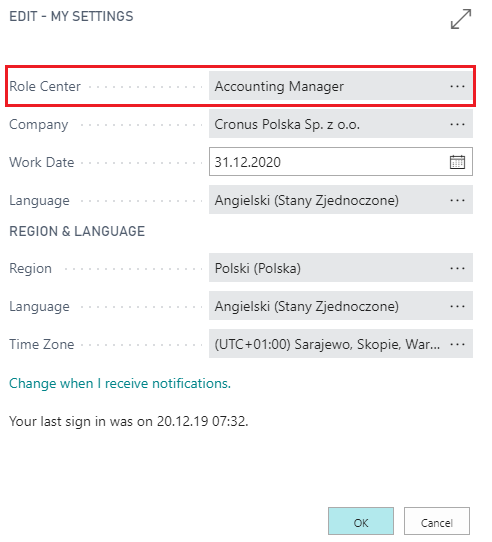Open the Company lookup ellipsis

[x=457, y=124]
